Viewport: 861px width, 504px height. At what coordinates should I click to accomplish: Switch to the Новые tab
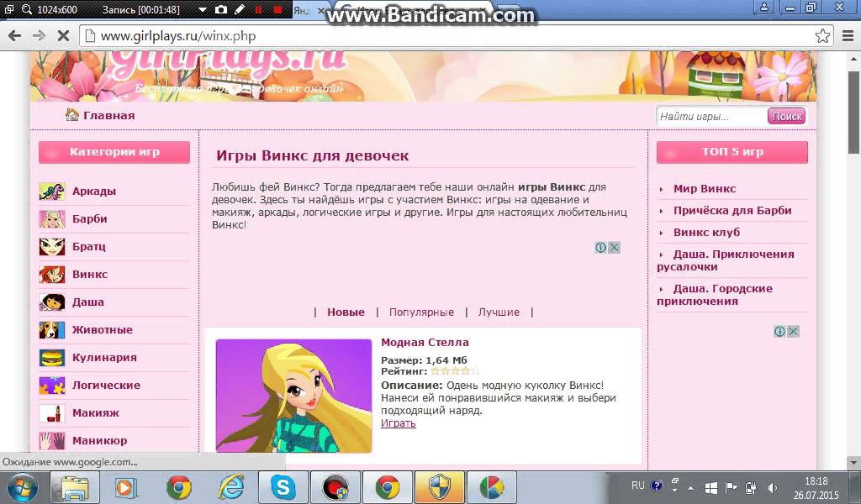346,312
